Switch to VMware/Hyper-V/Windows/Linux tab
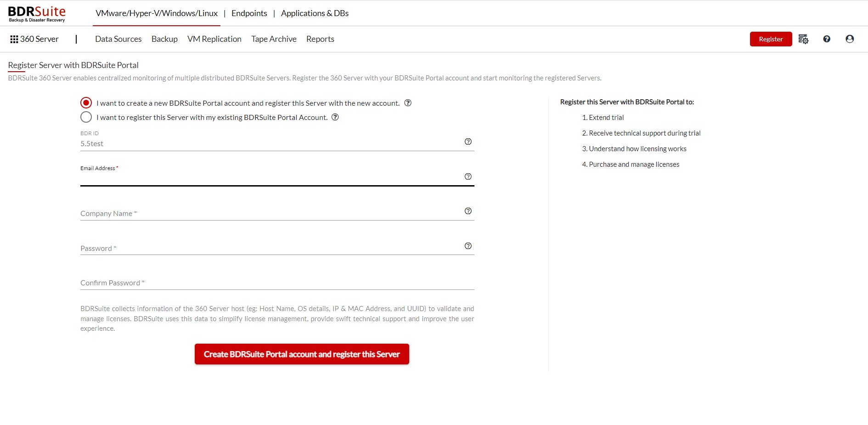Image resolution: width=868 pixels, height=425 pixels. [157, 13]
